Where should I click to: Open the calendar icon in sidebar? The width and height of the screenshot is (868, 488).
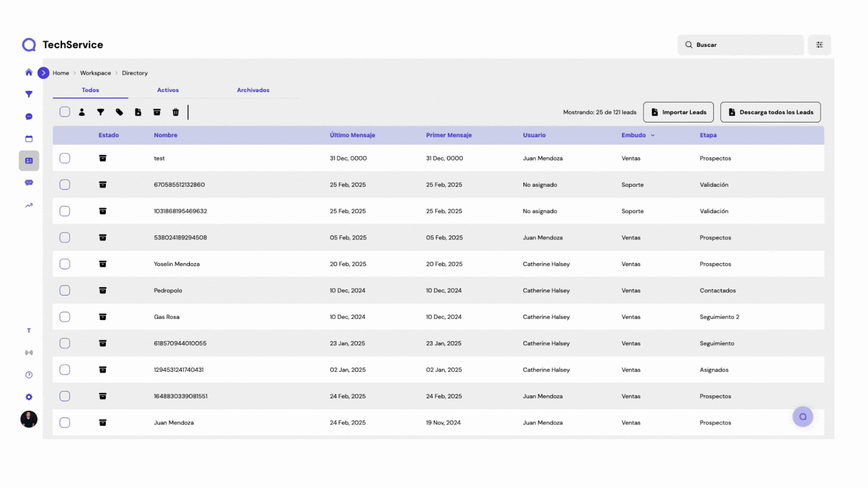coord(29,139)
